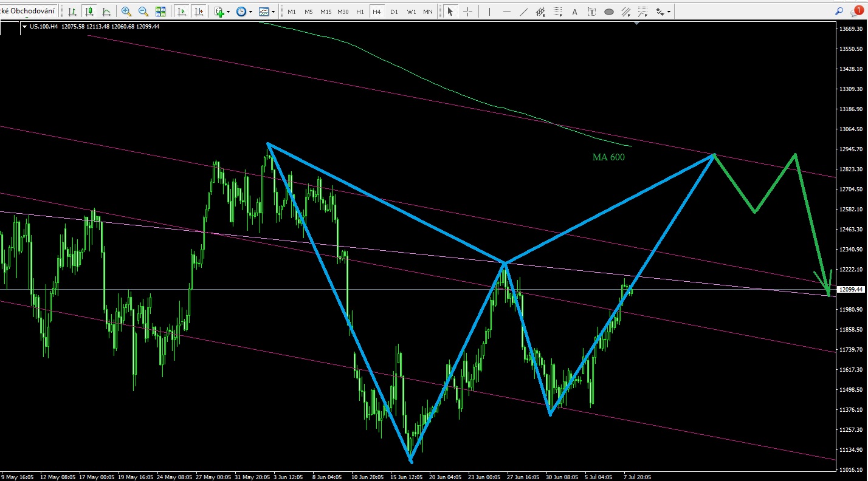Open the chart templates dropdown

[266, 12]
